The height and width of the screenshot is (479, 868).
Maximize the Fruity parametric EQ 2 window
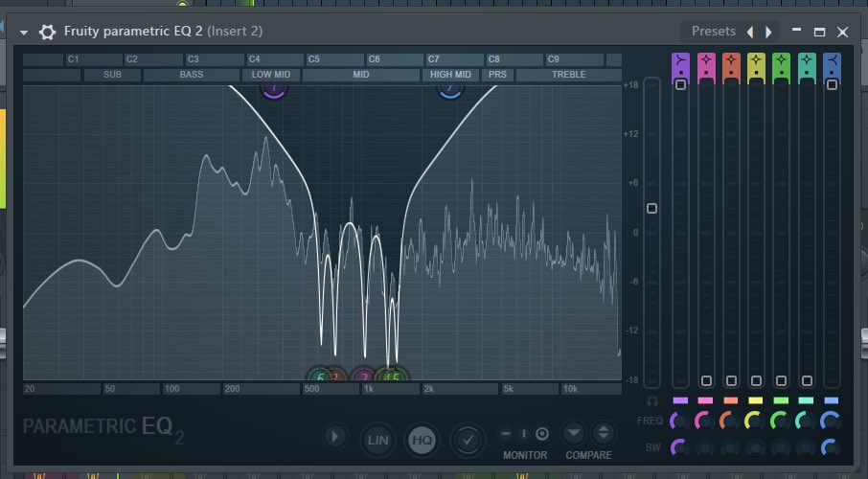point(820,33)
